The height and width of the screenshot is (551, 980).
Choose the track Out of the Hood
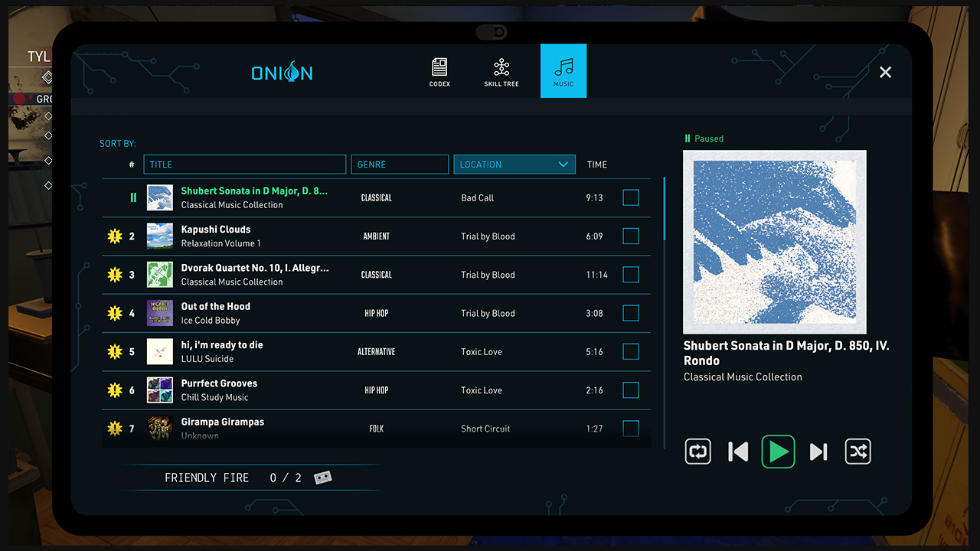(216, 306)
